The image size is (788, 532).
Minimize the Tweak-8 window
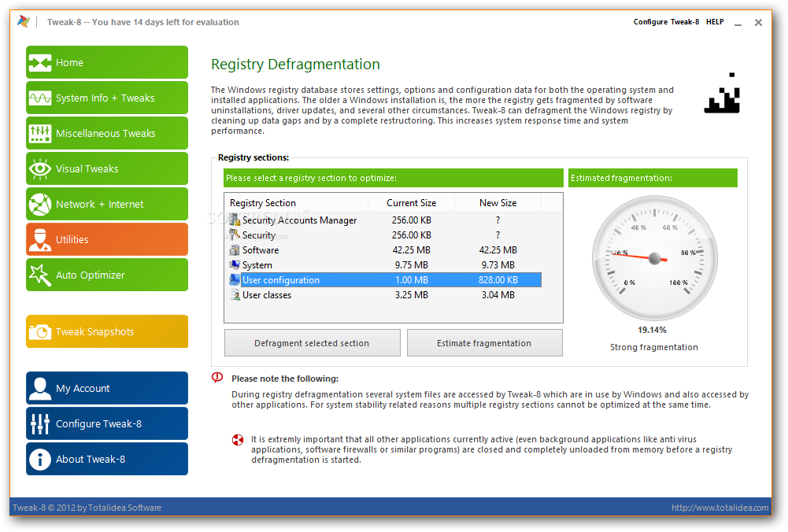[738, 23]
